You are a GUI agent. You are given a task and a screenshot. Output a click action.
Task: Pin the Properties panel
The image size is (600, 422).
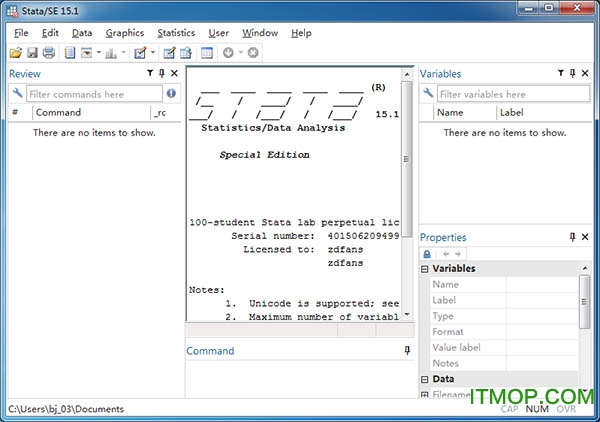pyautogui.click(x=572, y=237)
